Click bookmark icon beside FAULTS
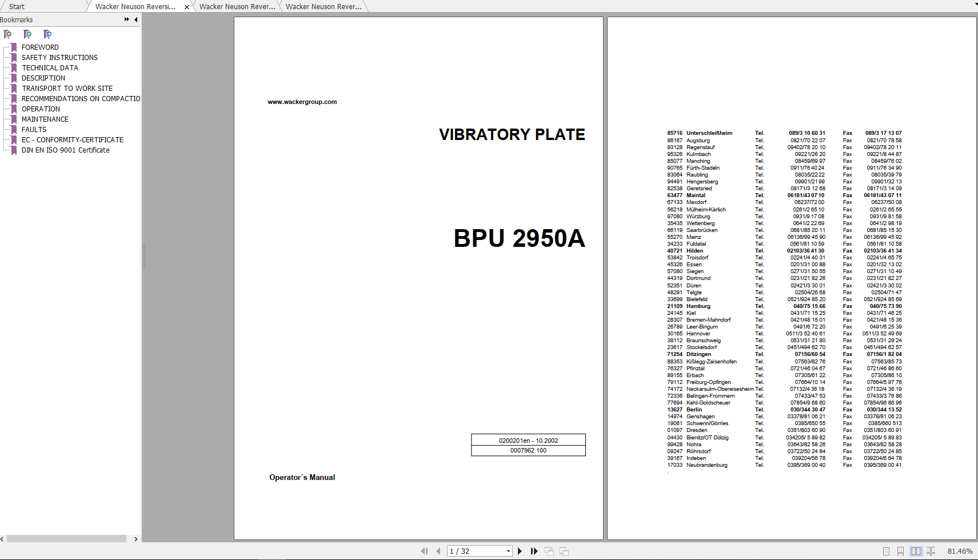Viewport: 978px width, 560px height. coord(14,130)
